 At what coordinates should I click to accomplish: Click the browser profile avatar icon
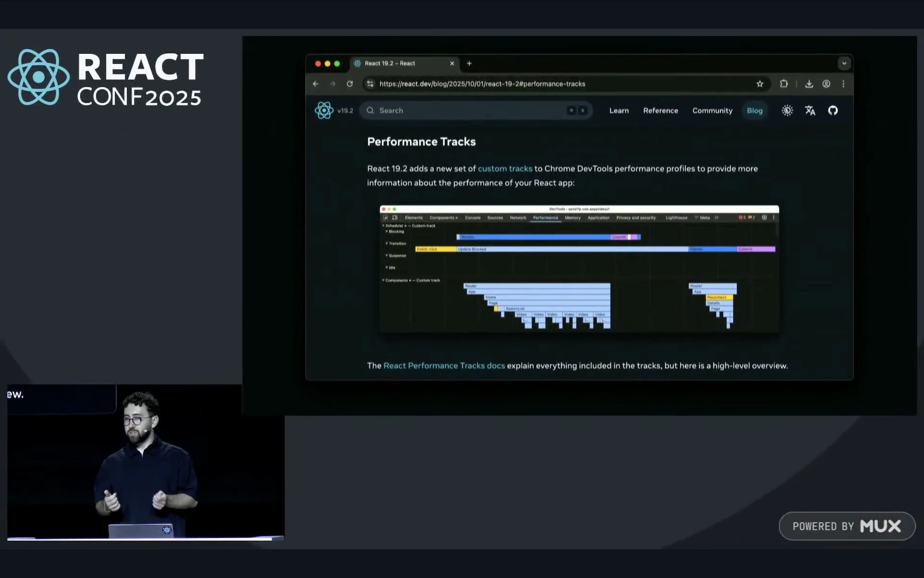(x=826, y=84)
